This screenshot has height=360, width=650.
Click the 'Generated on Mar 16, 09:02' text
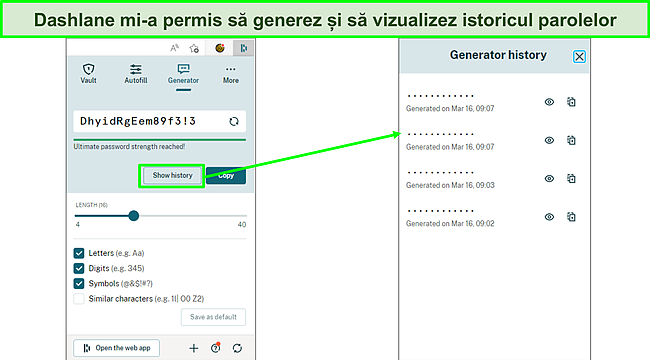450,224
